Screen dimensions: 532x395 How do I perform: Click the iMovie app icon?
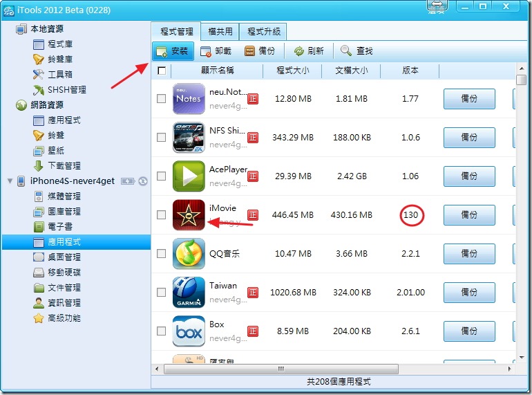[x=189, y=214]
